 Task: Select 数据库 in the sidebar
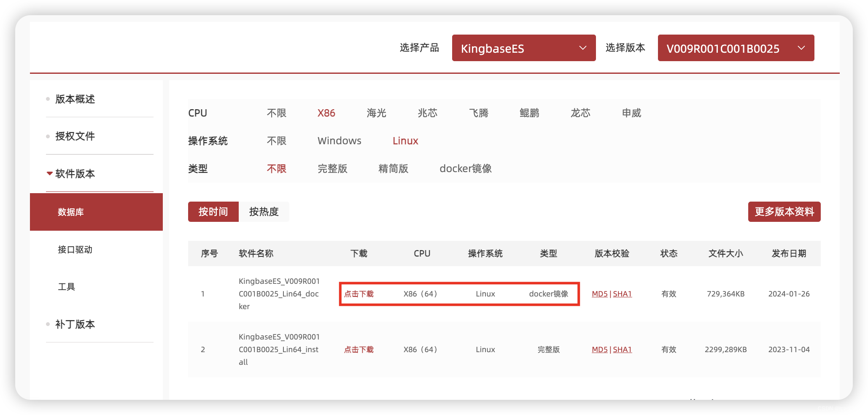click(96, 212)
